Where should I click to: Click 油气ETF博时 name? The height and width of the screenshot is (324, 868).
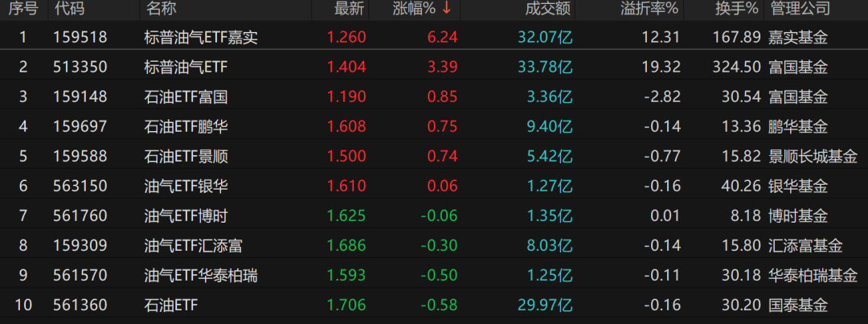point(186,215)
